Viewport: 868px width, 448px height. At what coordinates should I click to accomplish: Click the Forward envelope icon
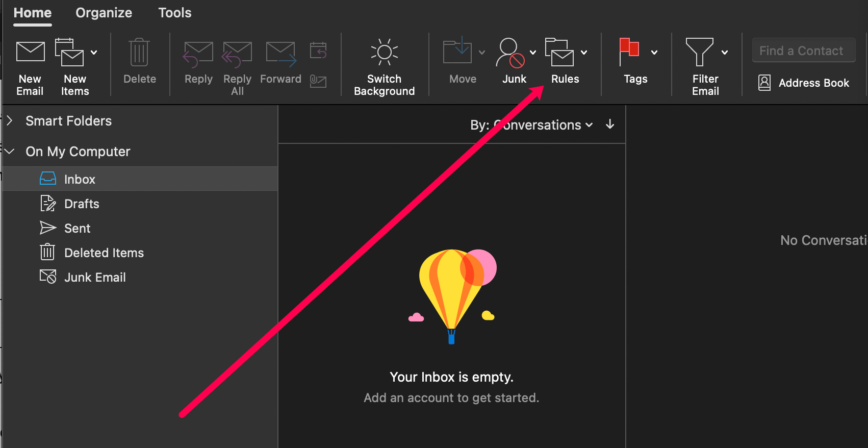point(280,53)
